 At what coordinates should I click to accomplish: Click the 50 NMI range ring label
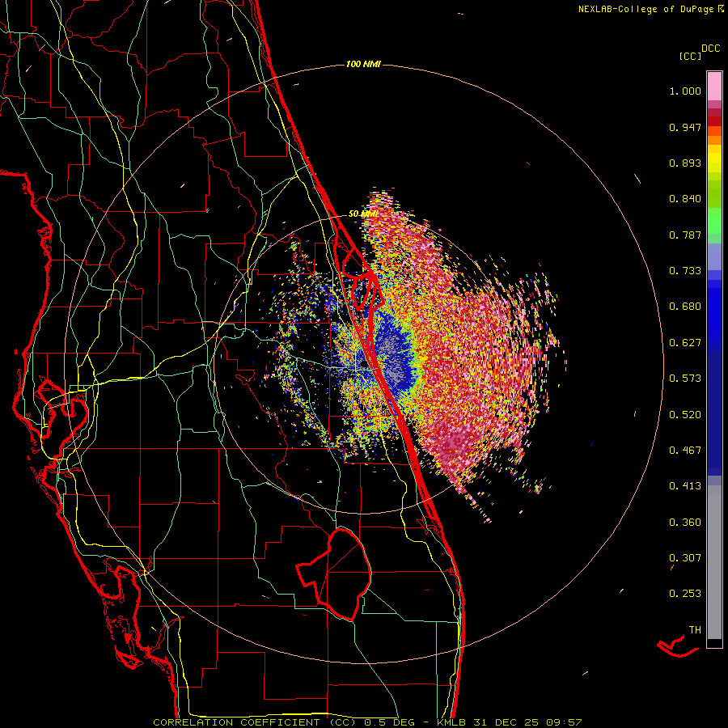pos(362,214)
